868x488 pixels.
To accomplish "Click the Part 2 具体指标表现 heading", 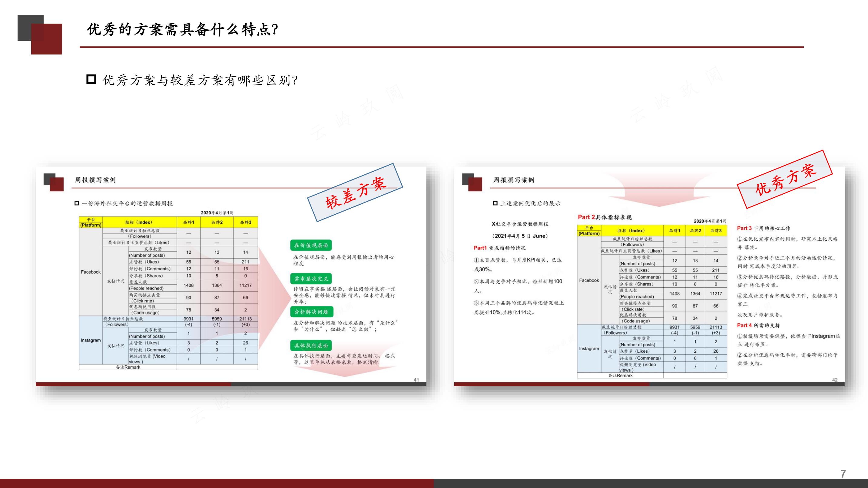I will coord(605,217).
